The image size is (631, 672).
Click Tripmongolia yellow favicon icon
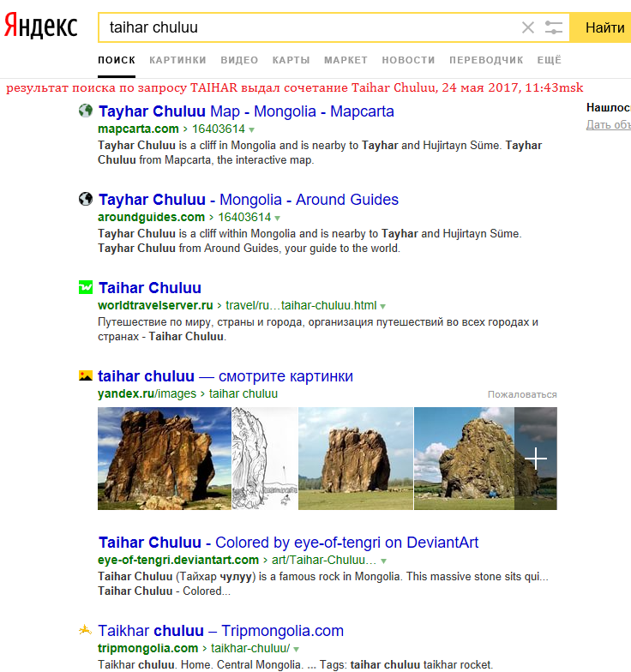click(x=86, y=630)
